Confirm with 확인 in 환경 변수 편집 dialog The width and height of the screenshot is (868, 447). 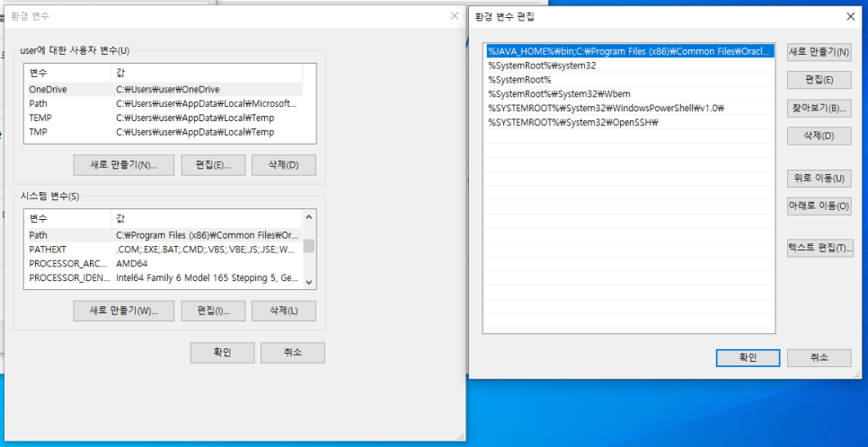[748, 357]
